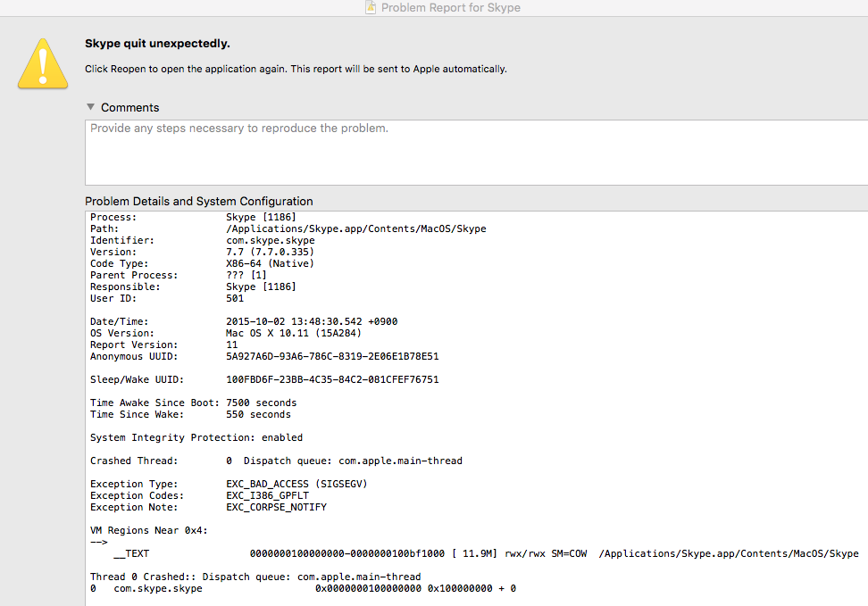Click '550 seconds' time since wake

point(258,414)
